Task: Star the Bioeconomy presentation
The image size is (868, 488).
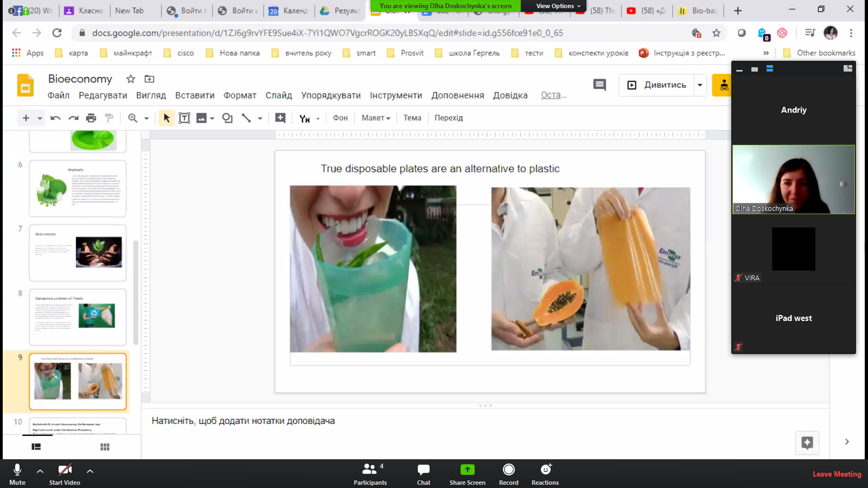Action: coord(131,79)
